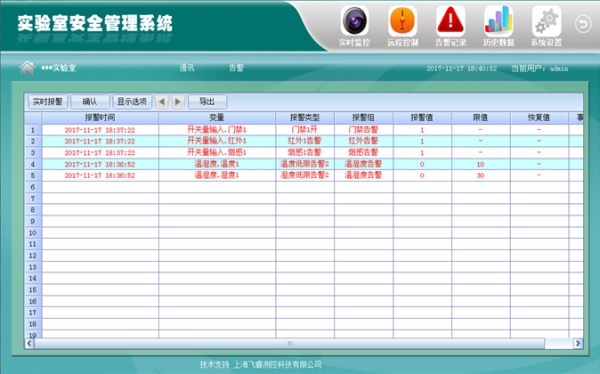
Task: Open the 远程控制 remote control icon
Action: pos(402,21)
